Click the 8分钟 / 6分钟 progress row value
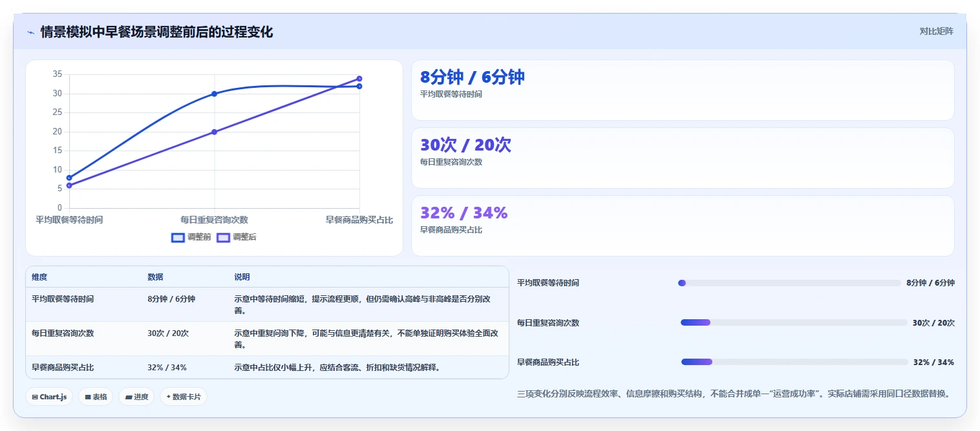Screen dimensions: 980x431 930,283
